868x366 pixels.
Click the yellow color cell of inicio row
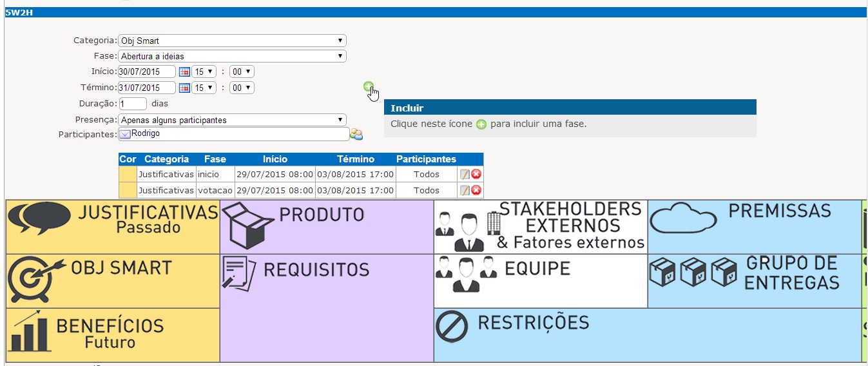128,174
